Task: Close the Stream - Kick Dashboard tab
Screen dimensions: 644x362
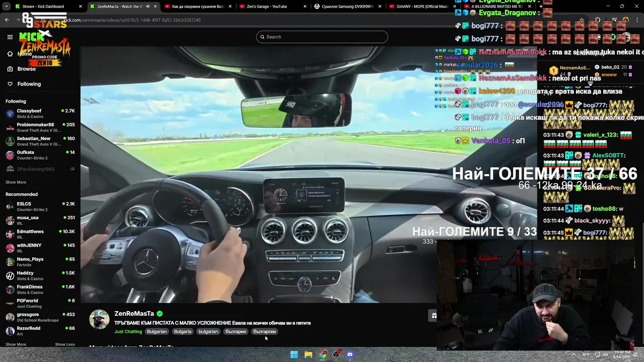Action: click(80, 7)
